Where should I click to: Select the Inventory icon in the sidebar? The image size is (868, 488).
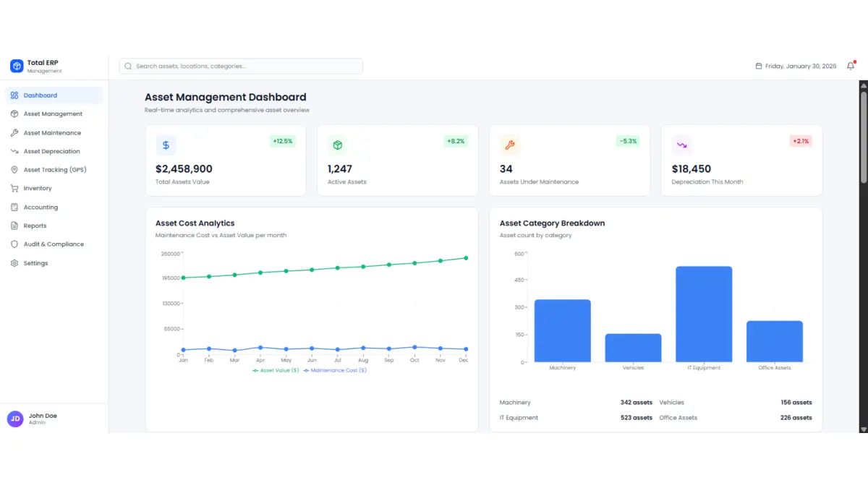point(14,188)
